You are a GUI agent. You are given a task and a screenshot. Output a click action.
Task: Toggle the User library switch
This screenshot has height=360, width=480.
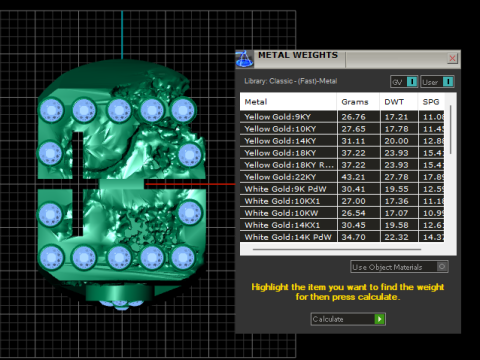click(437, 82)
